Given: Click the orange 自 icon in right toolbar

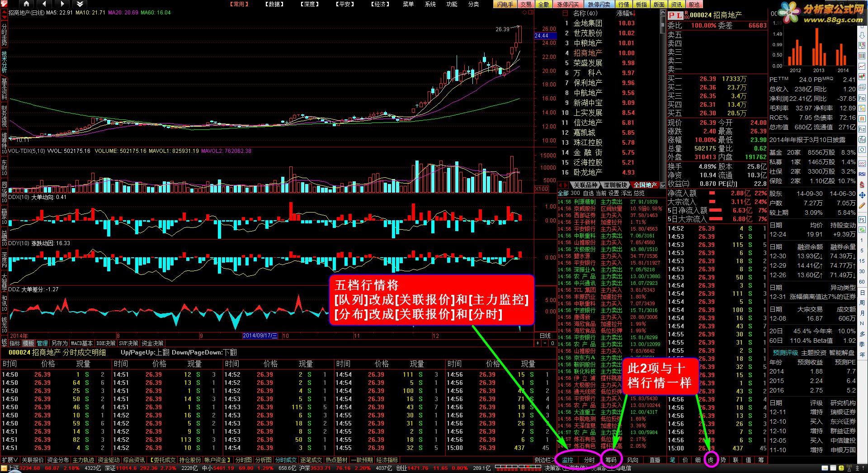Looking at the screenshot, I should [x=862, y=118].
